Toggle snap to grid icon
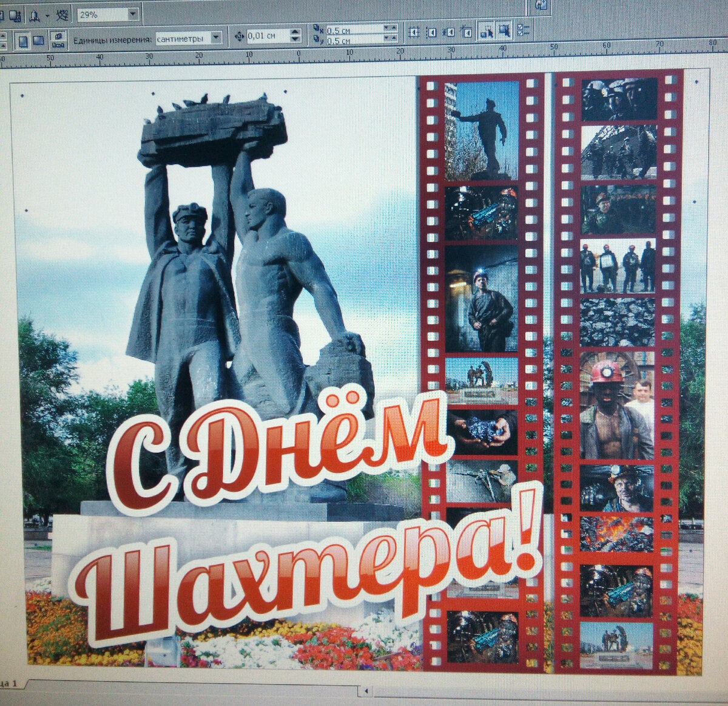The width and height of the screenshot is (728, 706). pyautogui.click(x=414, y=32)
